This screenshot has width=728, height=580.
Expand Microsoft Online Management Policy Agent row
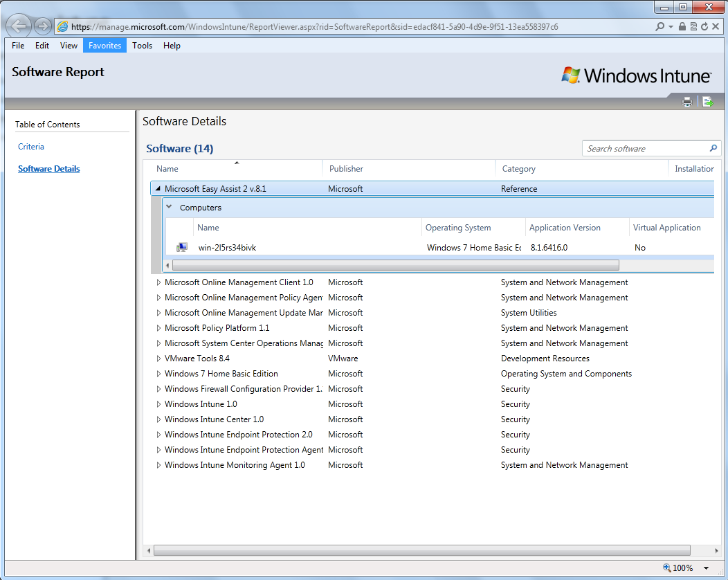tap(158, 298)
